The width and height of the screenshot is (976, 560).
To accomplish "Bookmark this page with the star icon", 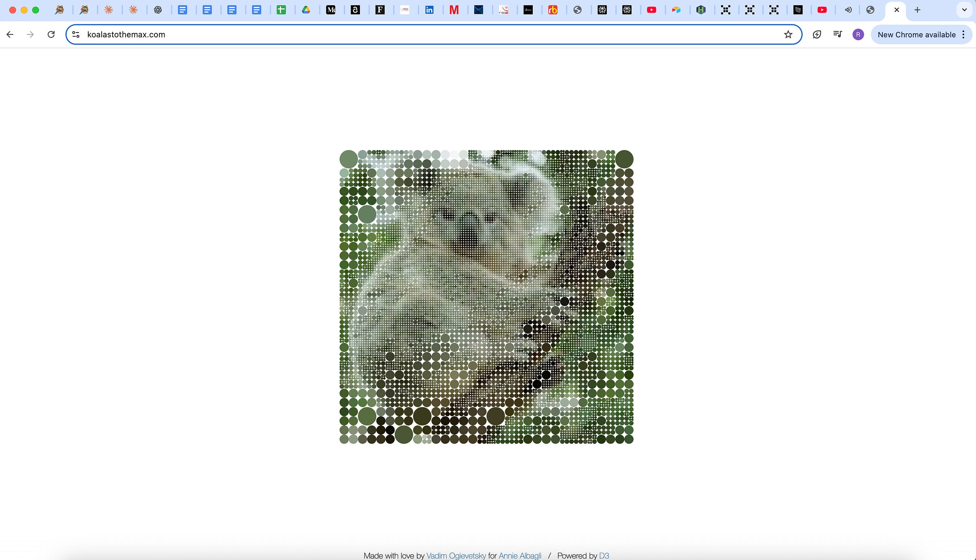I will pos(788,35).
